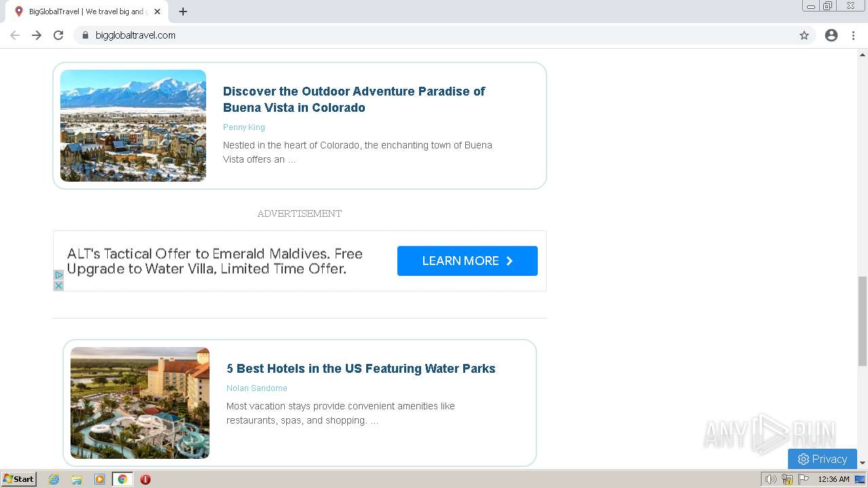The width and height of the screenshot is (868, 488).
Task: Open File Explorer folder from taskbar
Action: click(77, 479)
